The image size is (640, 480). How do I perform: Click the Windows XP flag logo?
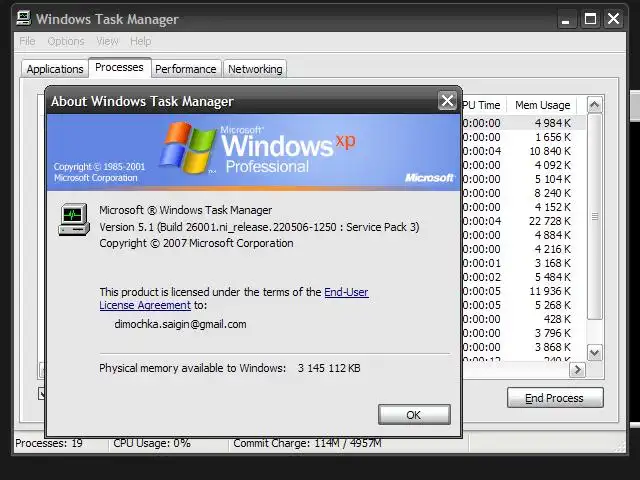coord(188,148)
